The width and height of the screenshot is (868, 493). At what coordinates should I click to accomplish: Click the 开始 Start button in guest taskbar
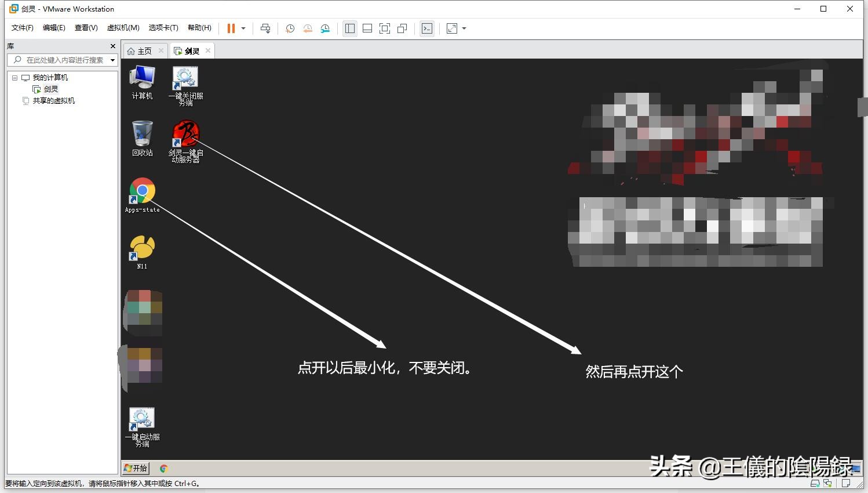tap(135, 467)
